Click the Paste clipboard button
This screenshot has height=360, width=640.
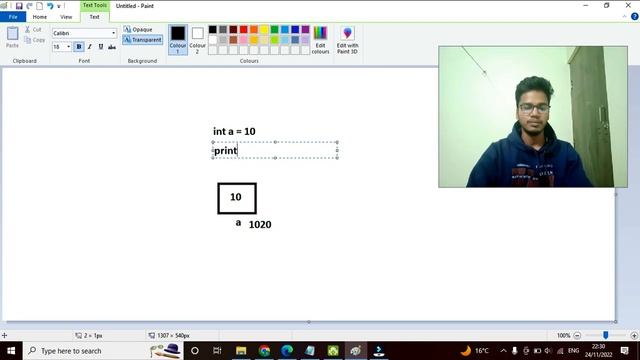[x=12, y=37]
